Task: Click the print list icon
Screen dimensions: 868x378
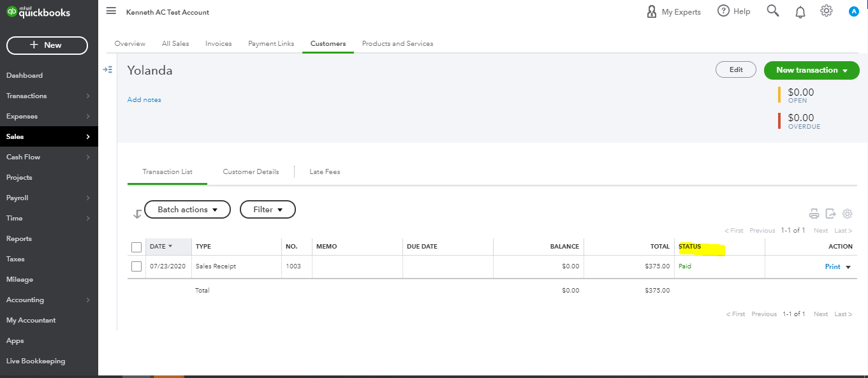Action: click(x=814, y=214)
